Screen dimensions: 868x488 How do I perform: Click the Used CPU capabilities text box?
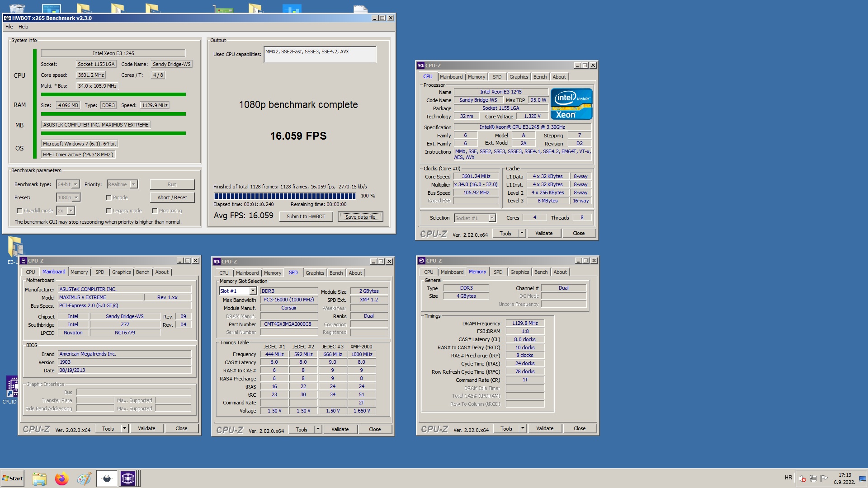(x=320, y=55)
